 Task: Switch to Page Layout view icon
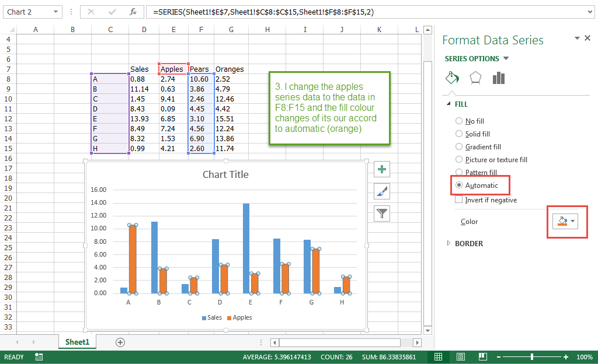click(461, 357)
